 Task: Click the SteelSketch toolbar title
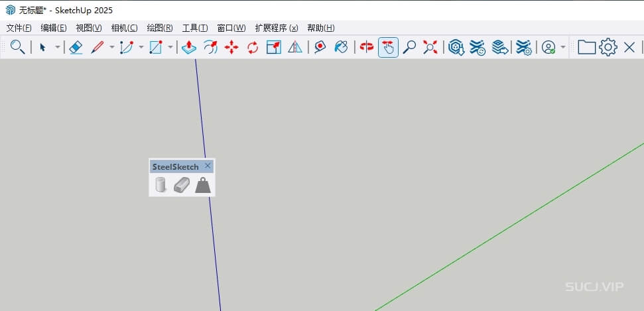tap(175, 167)
